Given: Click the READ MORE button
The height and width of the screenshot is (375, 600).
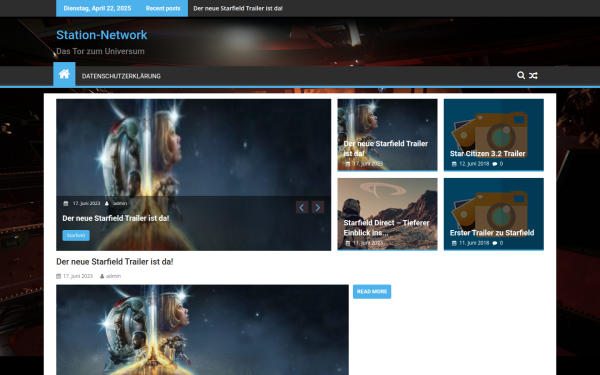Looking at the screenshot, I should [x=372, y=292].
